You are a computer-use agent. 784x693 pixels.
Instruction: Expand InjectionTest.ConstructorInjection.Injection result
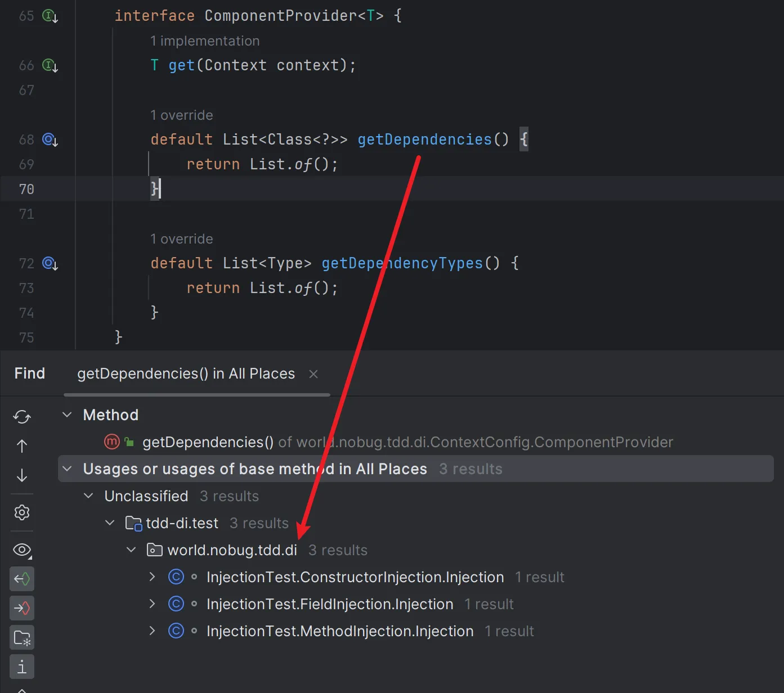click(x=152, y=577)
